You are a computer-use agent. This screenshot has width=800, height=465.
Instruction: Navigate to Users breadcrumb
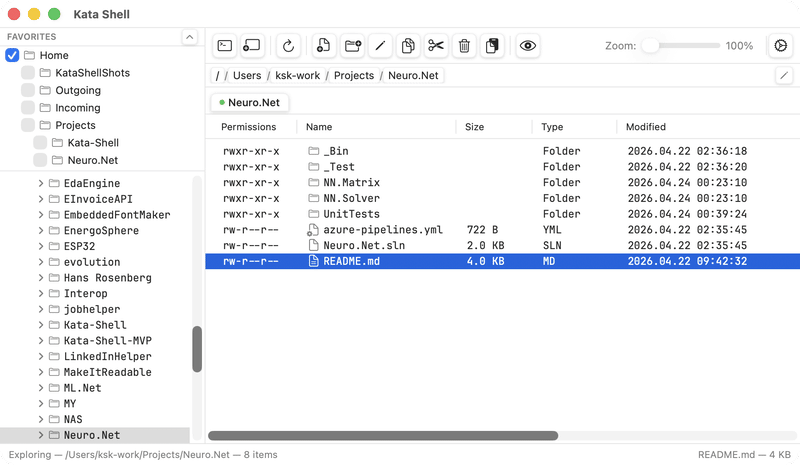click(x=247, y=76)
